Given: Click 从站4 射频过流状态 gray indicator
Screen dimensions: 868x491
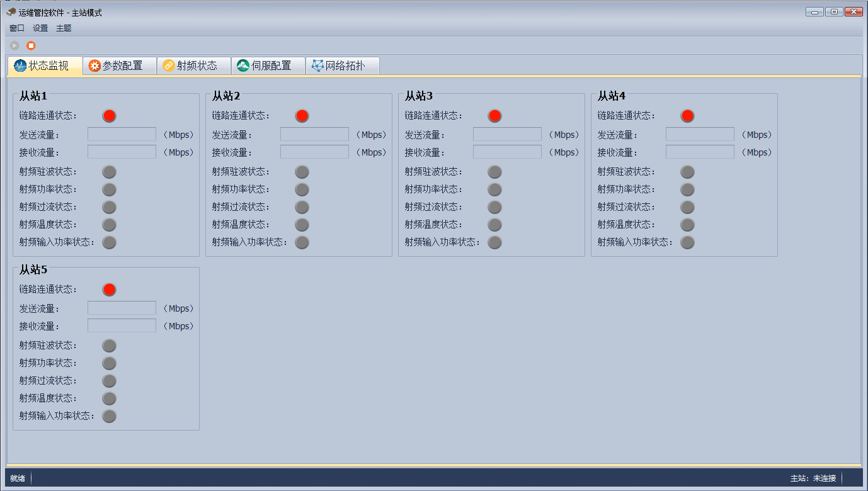Looking at the screenshot, I should (688, 207).
